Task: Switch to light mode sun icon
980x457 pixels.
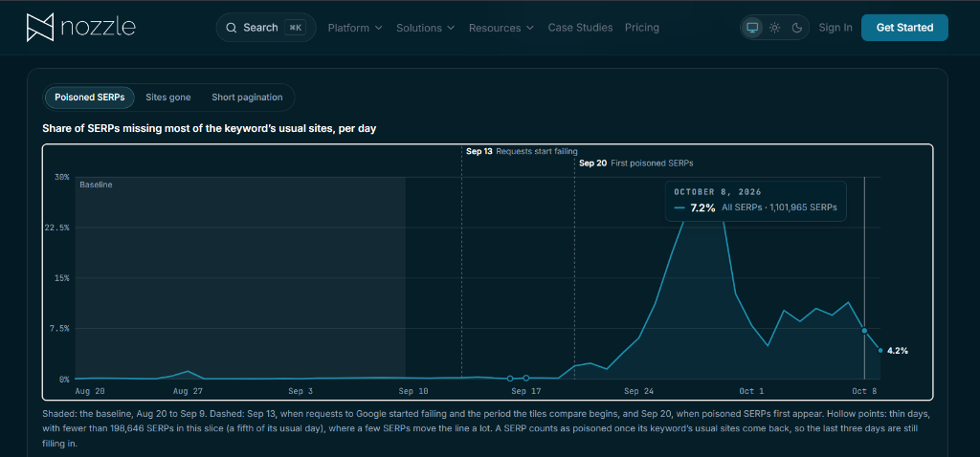Action: point(774,28)
